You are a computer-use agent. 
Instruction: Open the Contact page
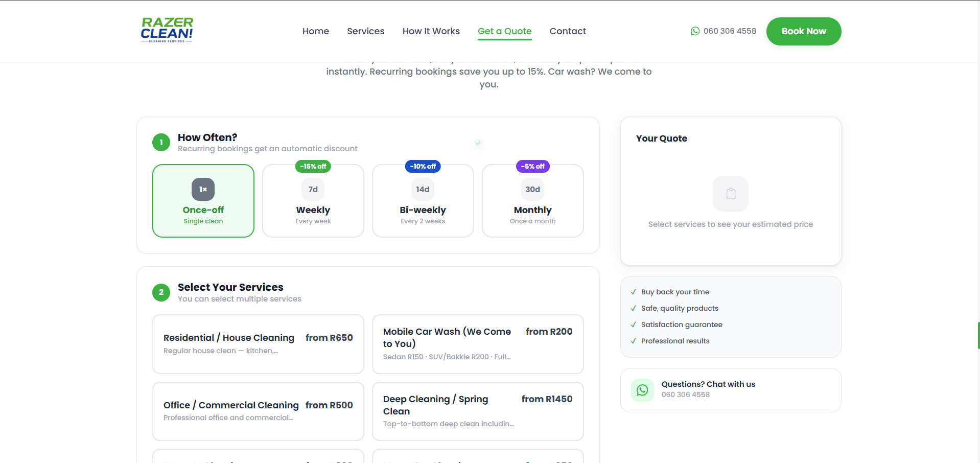pyautogui.click(x=568, y=31)
